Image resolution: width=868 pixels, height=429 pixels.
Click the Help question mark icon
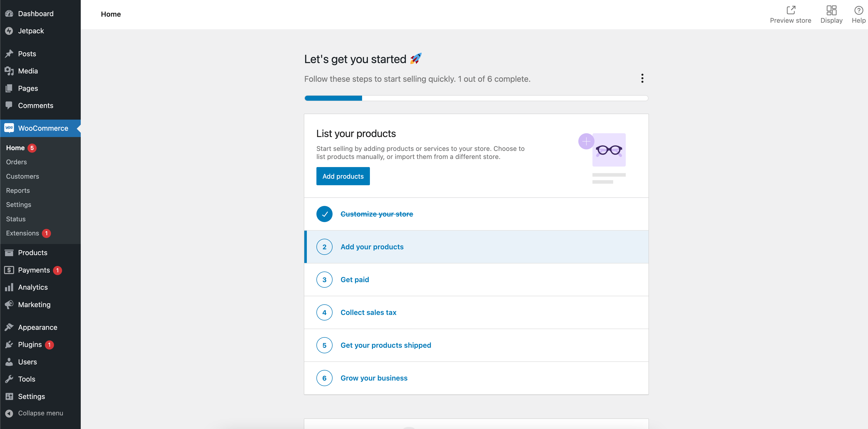pos(858,10)
